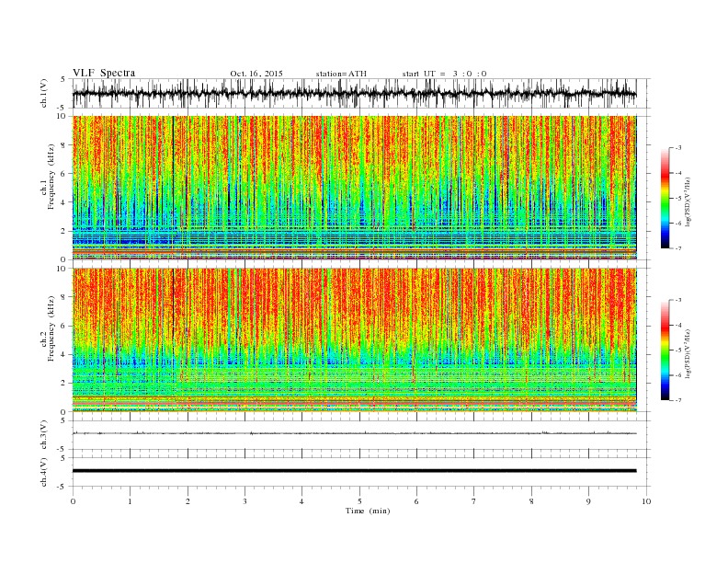Screen dimensions: 728x563
Task: Click the "8" kHz tick on ch.2 frequency axis
Action: 64,297
